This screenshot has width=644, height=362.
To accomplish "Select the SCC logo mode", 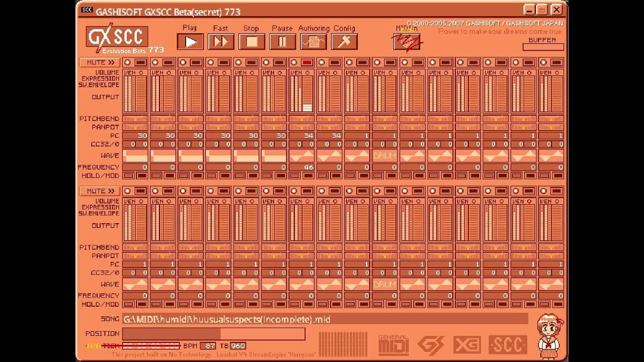I will tap(507, 345).
